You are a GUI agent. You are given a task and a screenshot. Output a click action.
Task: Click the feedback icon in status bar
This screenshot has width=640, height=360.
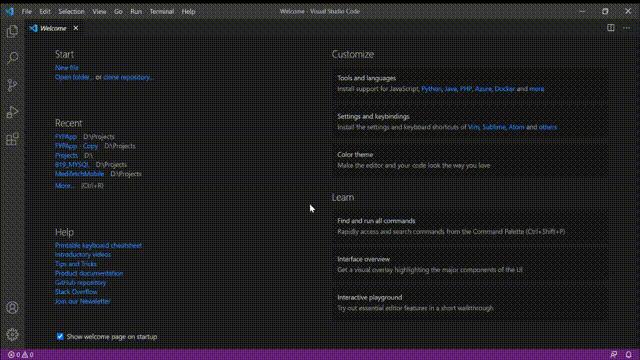(x=613, y=355)
